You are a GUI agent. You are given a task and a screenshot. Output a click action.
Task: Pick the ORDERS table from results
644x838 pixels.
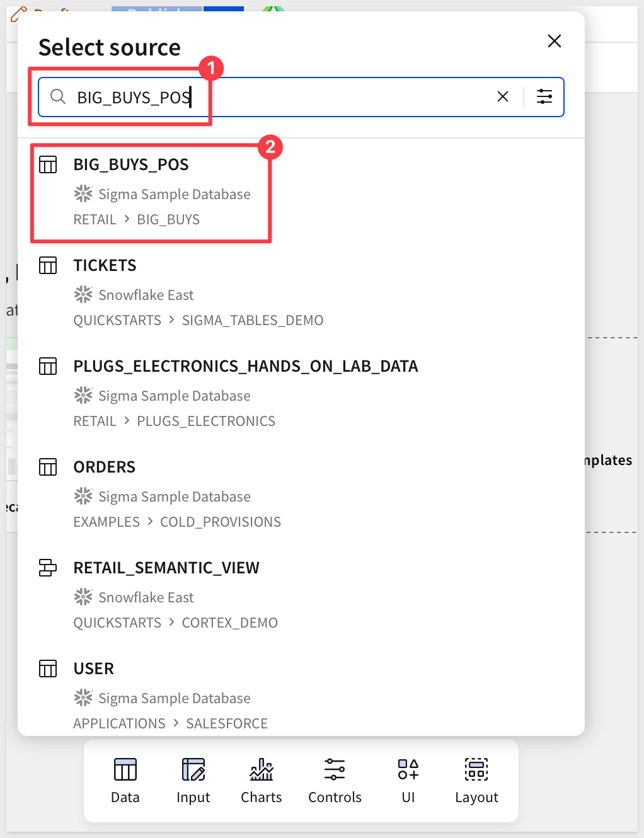[301, 494]
